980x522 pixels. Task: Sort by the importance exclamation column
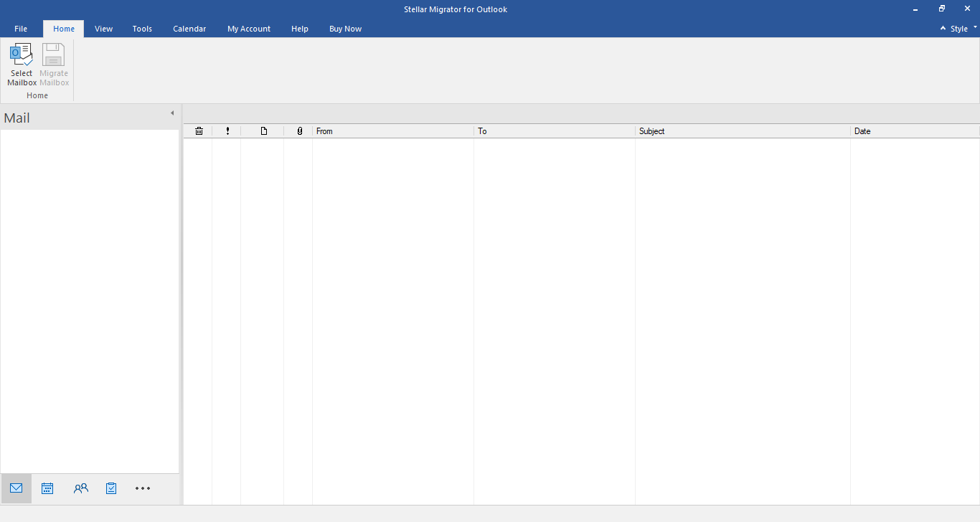click(227, 131)
